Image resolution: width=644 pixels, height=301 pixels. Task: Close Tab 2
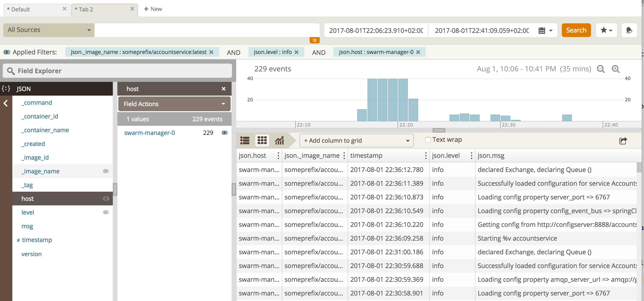132,9
